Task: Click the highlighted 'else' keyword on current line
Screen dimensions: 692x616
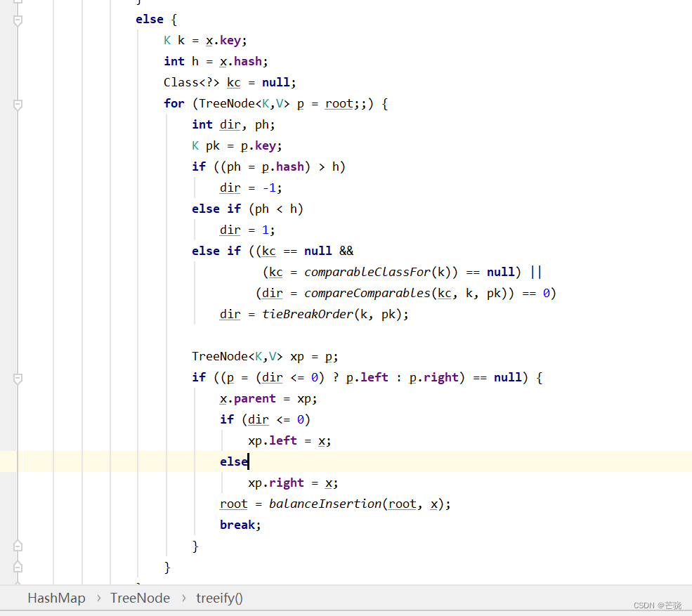Action: coord(234,461)
